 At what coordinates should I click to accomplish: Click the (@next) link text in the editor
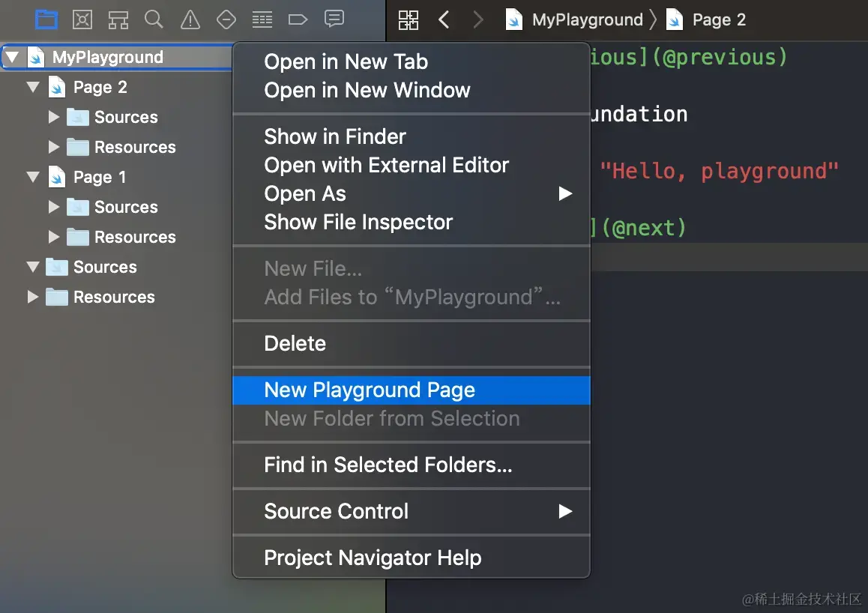[x=644, y=227]
